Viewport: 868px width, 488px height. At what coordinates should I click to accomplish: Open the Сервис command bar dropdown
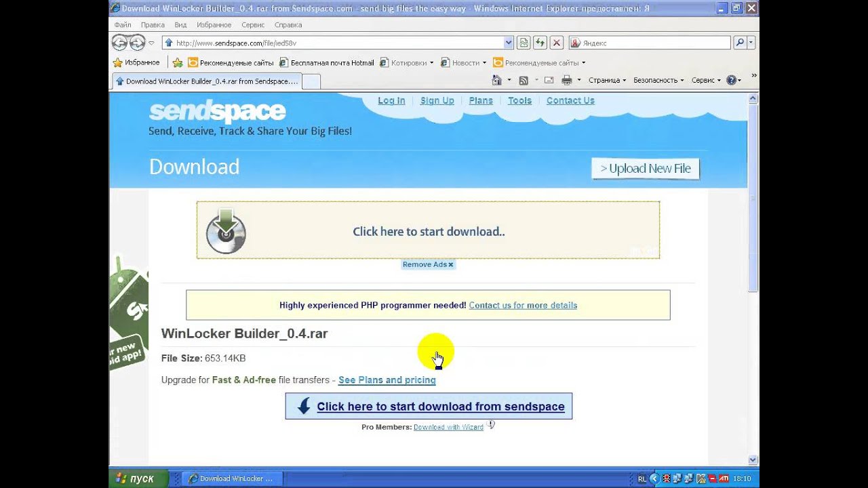pyautogui.click(x=706, y=80)
